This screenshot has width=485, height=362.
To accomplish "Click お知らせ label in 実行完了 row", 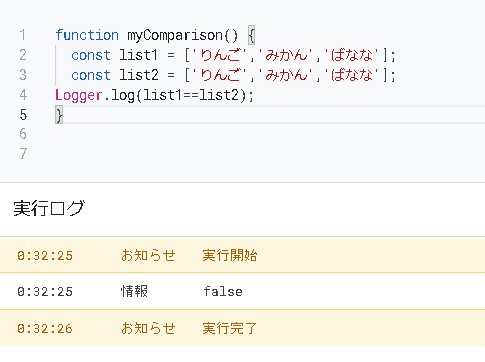I will coord(148,328).
